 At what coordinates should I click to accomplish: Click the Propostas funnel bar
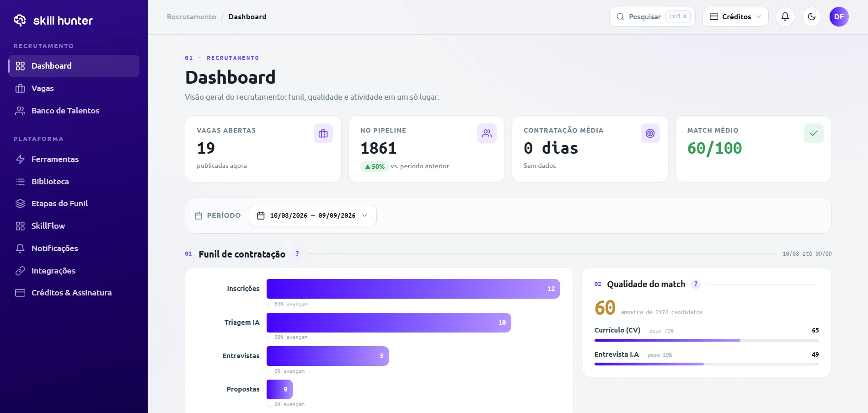[280, 389]
